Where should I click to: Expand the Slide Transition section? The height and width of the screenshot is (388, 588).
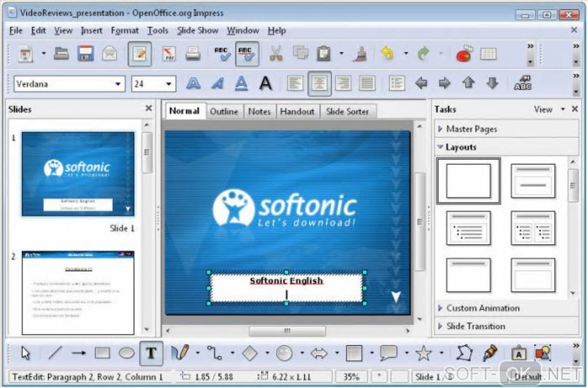[x=506, y=326]
